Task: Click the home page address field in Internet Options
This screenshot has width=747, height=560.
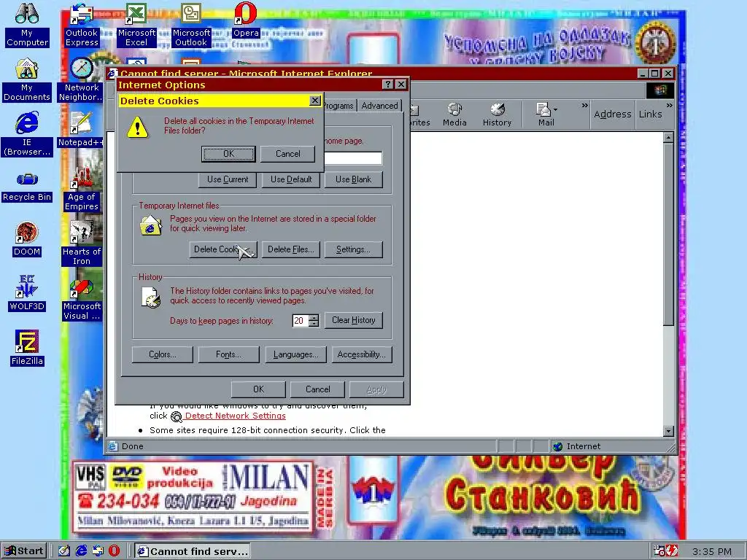Action: (353, 158)
